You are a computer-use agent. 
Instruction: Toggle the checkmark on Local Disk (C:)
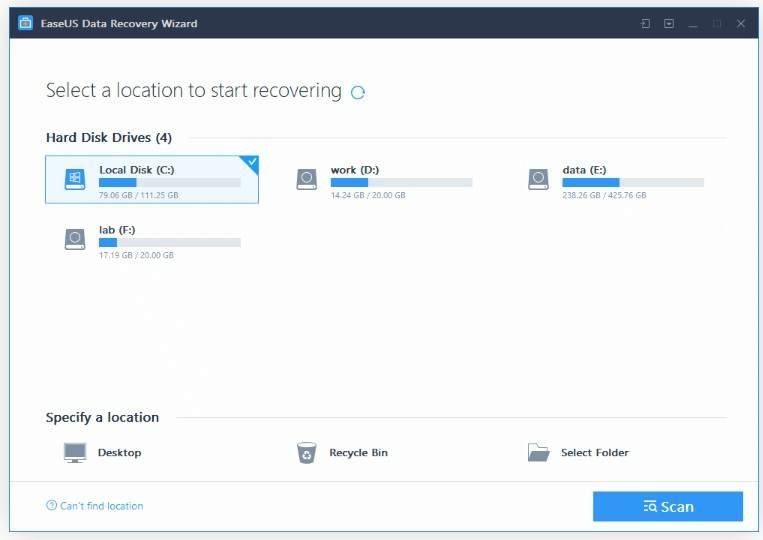pyautogui.click(x=251, y=162)
